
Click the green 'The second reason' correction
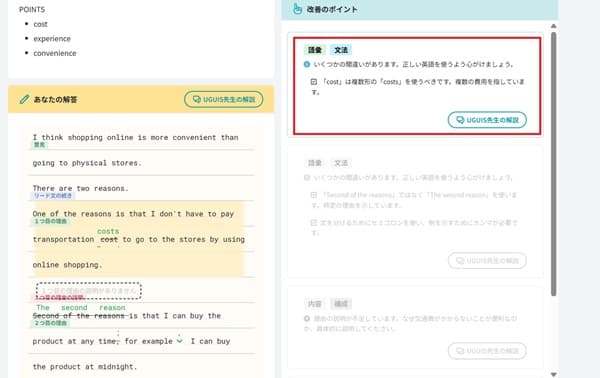[81, 308]
